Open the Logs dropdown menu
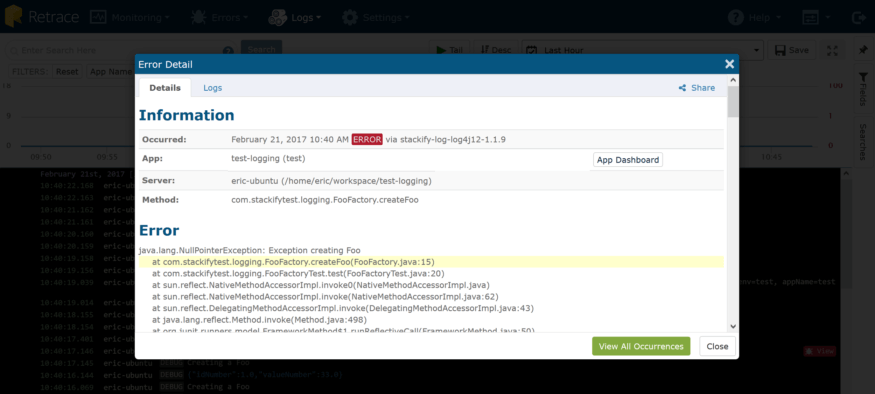The image size is (875, 394). click(295, 17)
